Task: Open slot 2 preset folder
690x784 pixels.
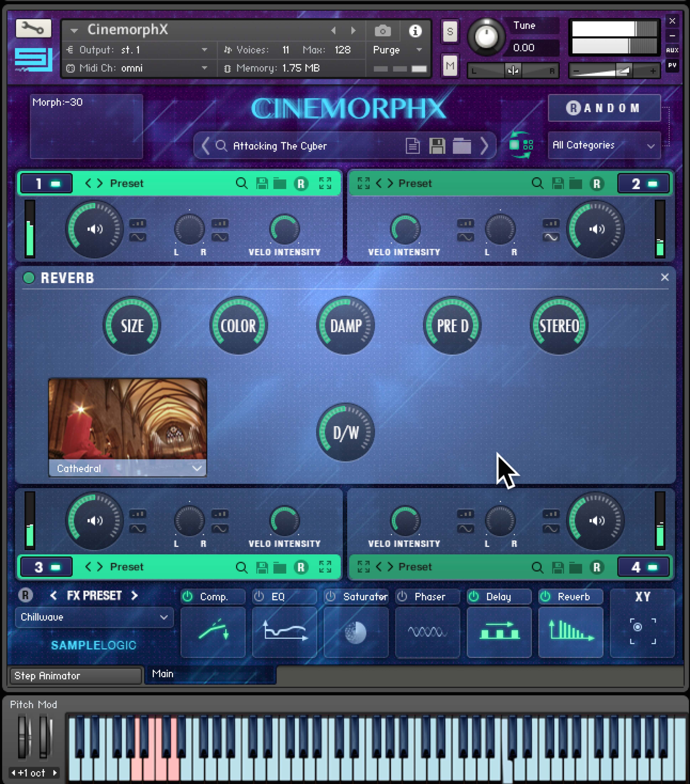Action: point(575,183)
